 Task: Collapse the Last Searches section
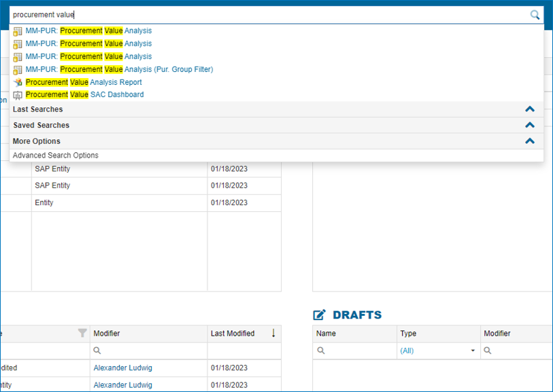coord(530,109)
